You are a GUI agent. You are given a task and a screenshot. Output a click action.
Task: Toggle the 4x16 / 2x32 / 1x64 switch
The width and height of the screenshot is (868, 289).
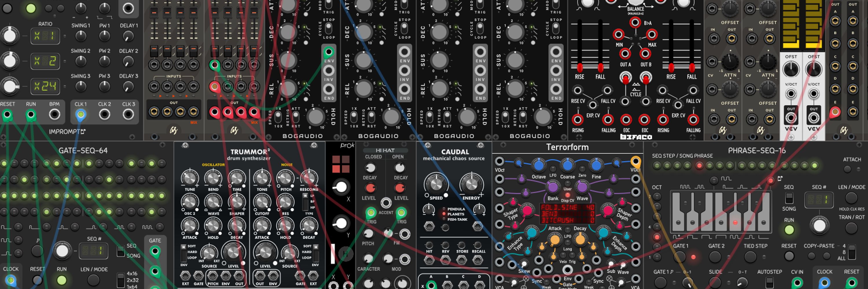[120, 280]
